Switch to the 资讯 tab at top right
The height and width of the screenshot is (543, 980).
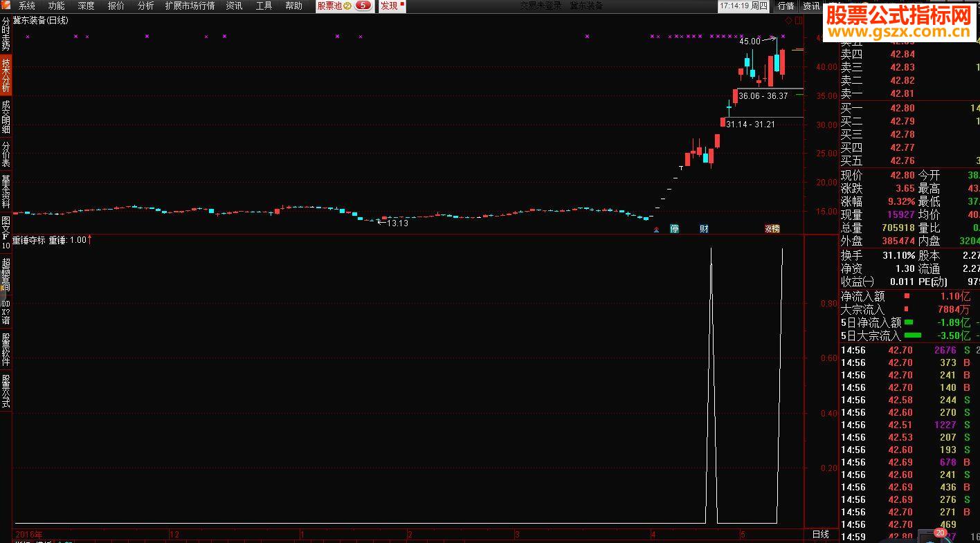[x=811, y=6]
